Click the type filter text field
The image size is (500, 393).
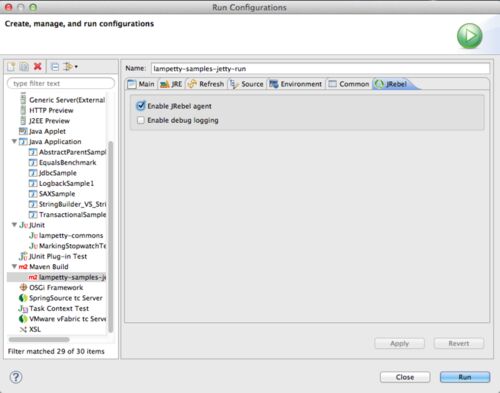coord(61,83)
